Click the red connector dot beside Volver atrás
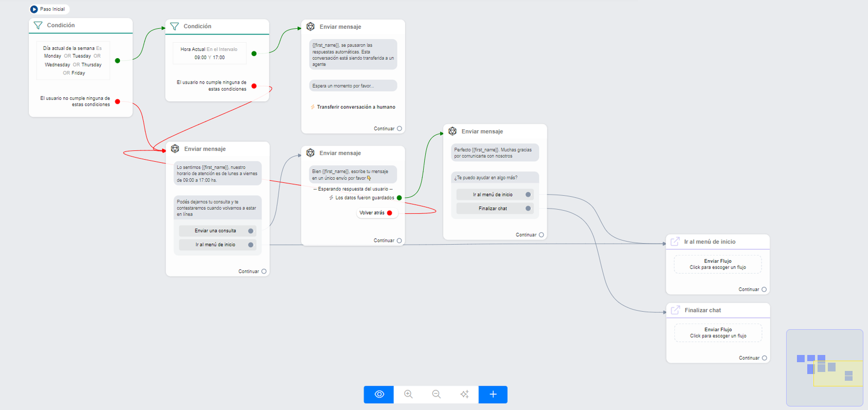 point(390,213)
